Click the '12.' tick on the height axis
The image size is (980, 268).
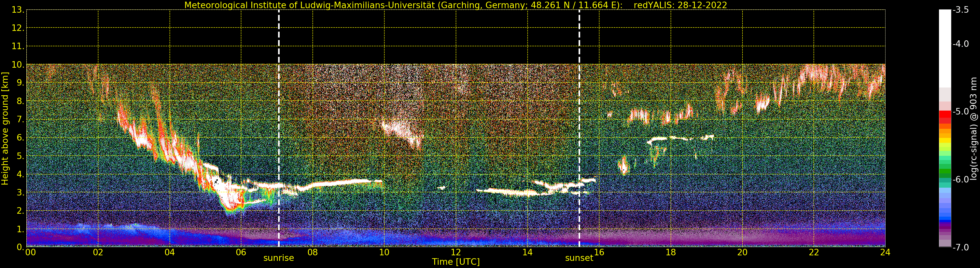pyautogui.click(x=18, y=28)
